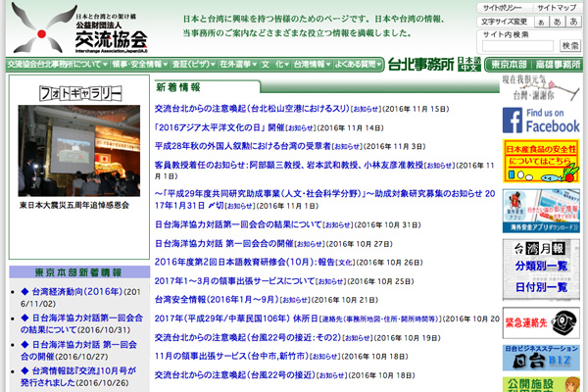Open the 海外安全アプリ download banner

(541, 211)
